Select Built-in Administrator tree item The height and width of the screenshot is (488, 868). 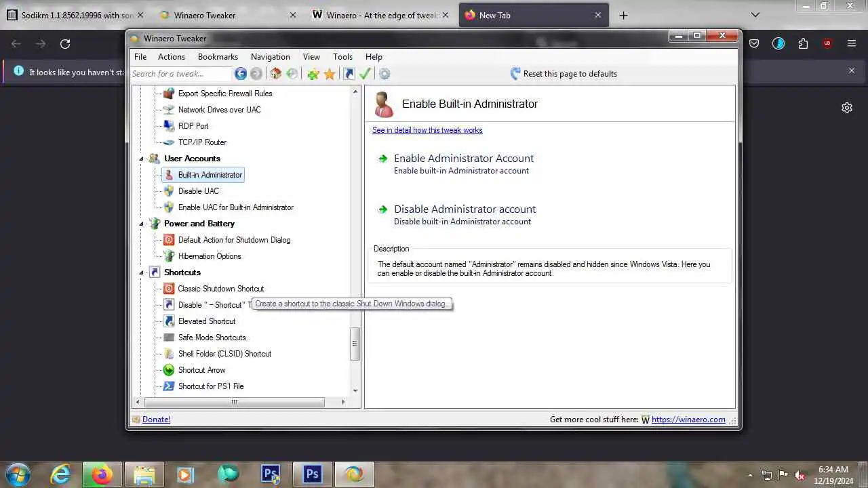[x=210, y=175]
